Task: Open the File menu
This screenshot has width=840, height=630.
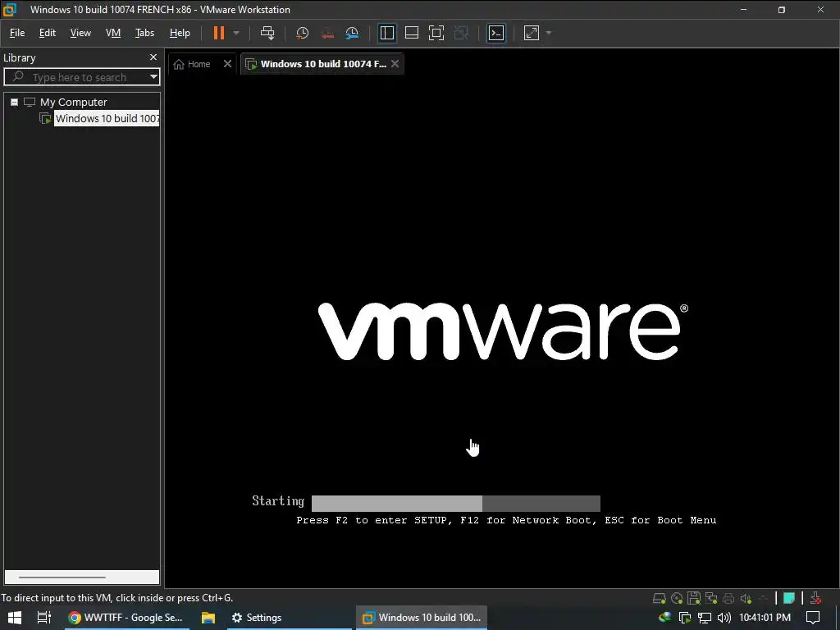Action: (17, 33)
